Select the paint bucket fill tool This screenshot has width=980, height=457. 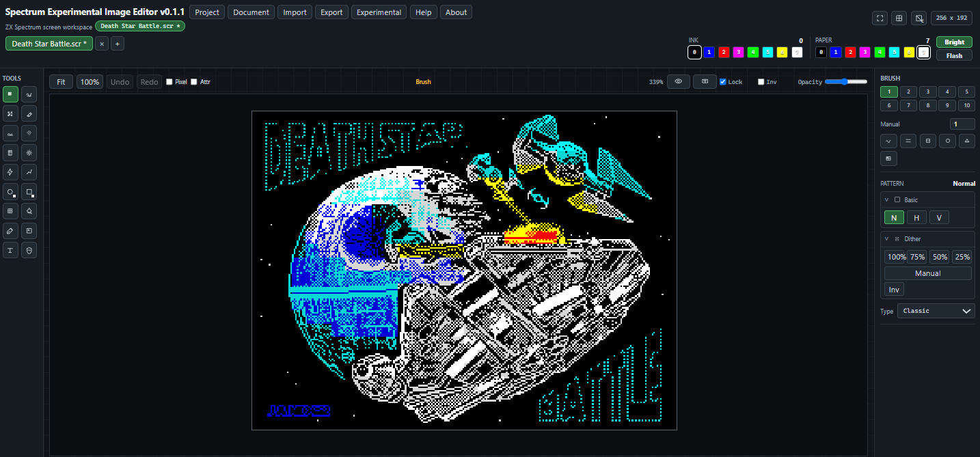[x=29, y=211]
